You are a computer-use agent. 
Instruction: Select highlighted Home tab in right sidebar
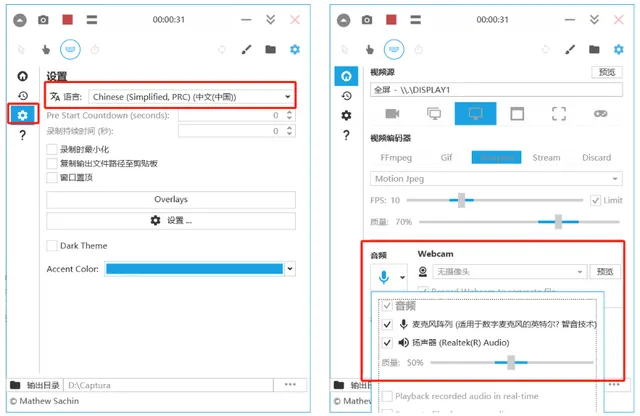346,76
